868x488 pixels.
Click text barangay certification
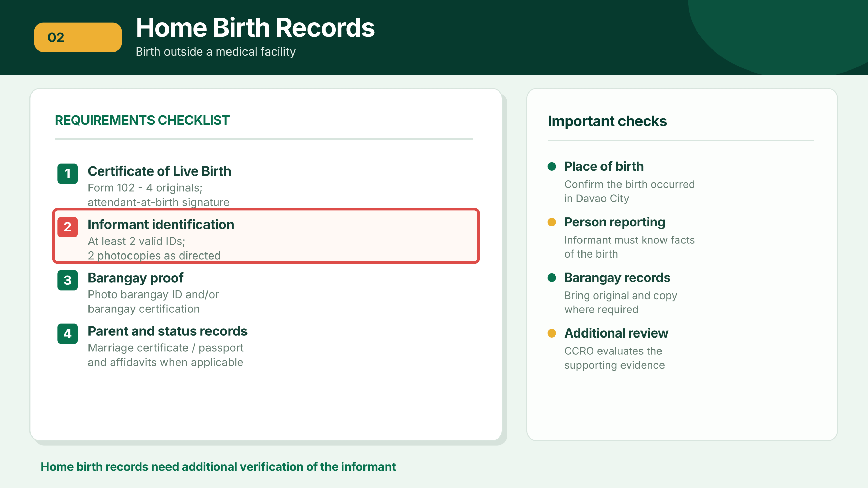coord(144,309)
